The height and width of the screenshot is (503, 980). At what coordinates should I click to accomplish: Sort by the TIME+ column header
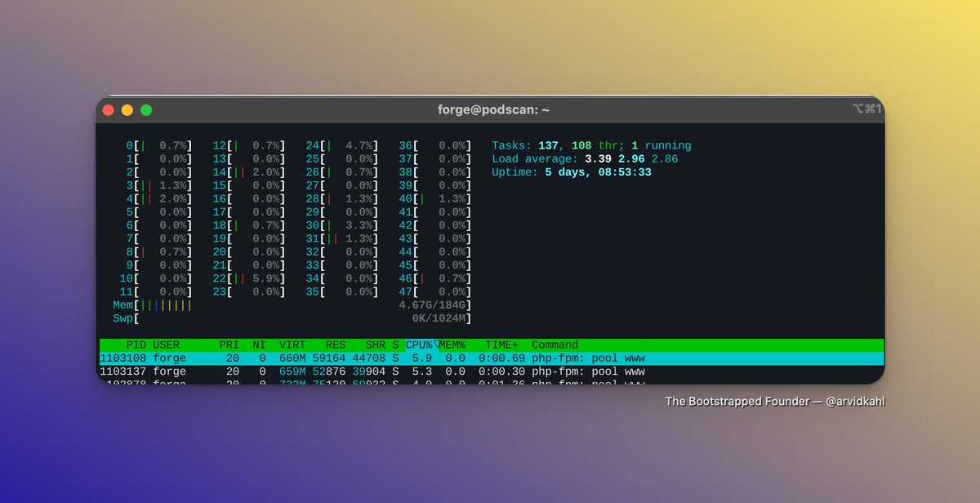click(502, 345)
